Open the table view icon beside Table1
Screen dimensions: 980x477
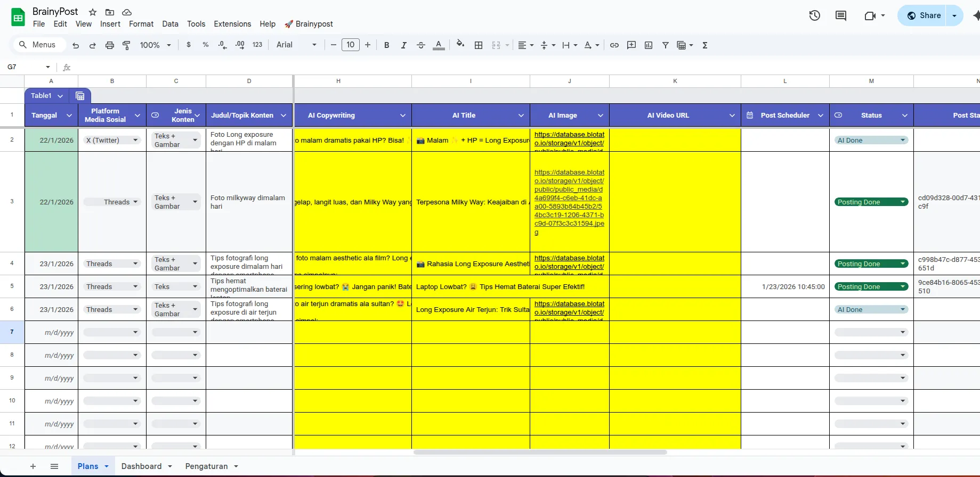80,96
